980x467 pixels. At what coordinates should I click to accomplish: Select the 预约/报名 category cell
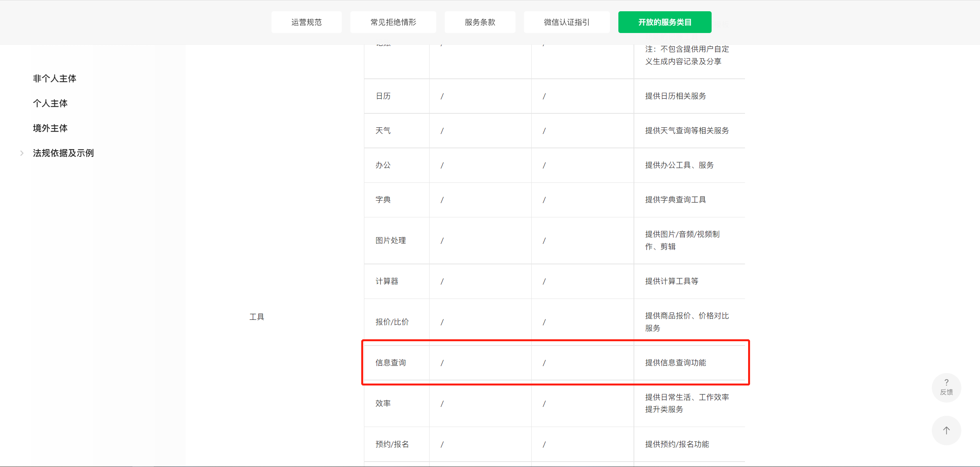pos(392,444)
